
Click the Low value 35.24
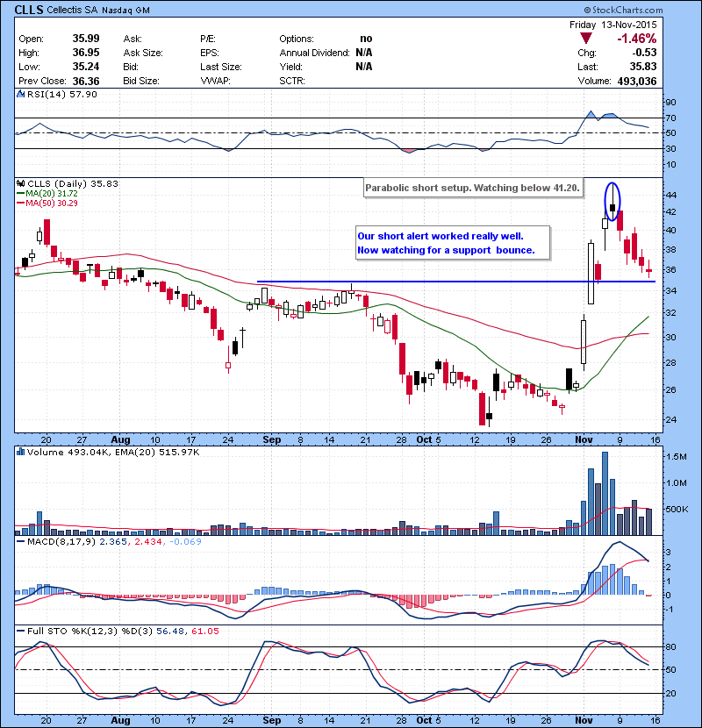pos(86,67)
